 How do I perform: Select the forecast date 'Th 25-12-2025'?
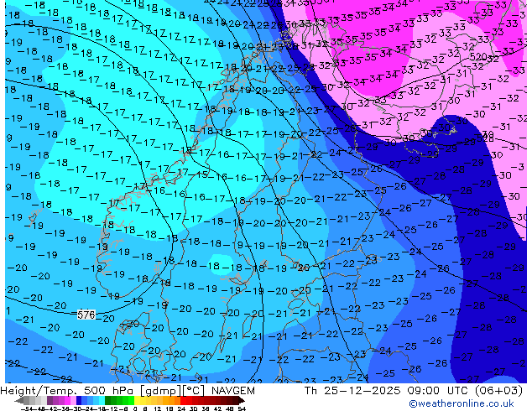tap(352, 391)
